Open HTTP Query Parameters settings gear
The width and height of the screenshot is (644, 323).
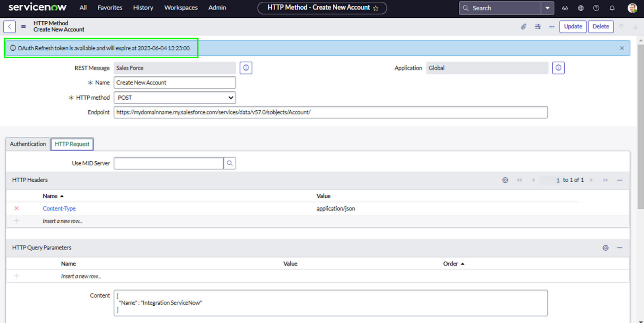pyautogui.click(x=605, y=248)
